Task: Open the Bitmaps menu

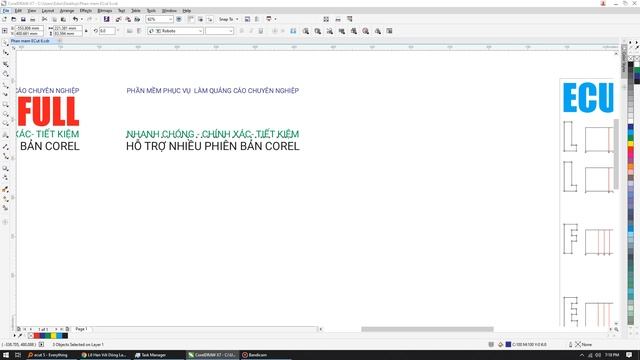Action: [x=104, y=11]
